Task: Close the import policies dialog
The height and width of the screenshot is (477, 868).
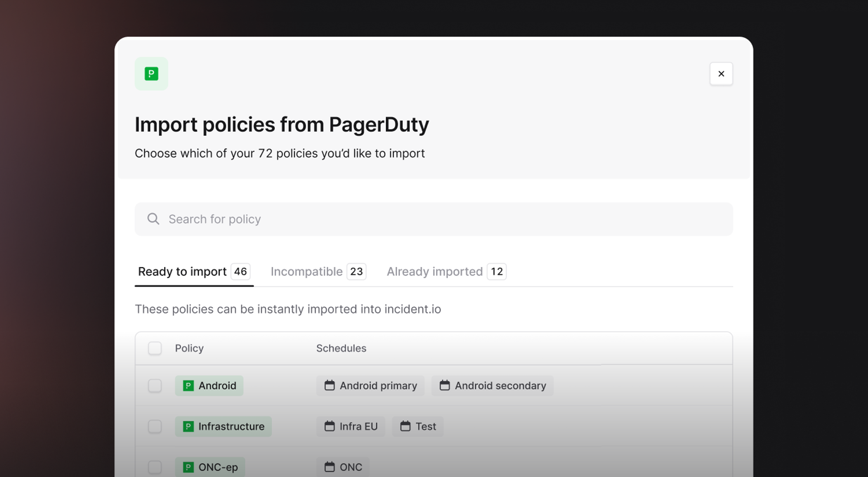Action: pyautogui.click(x=721, y=74)
